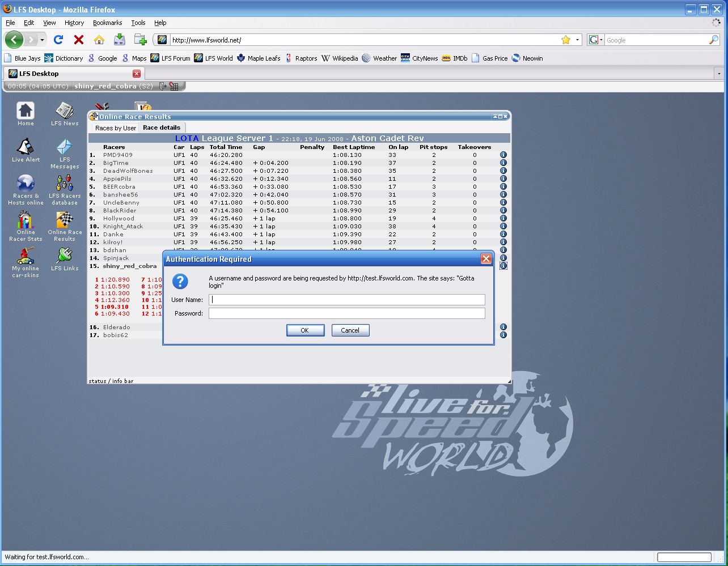Viewport: 728px width, 566px height.
Task: Go back with Firefox back arrow
Action: coord(14,40)
